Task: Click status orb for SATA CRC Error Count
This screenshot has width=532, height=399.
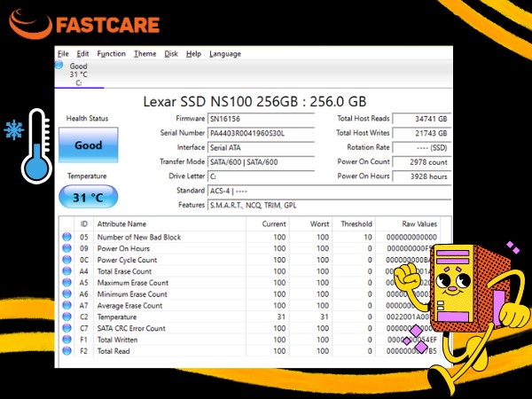Action: 66,328
